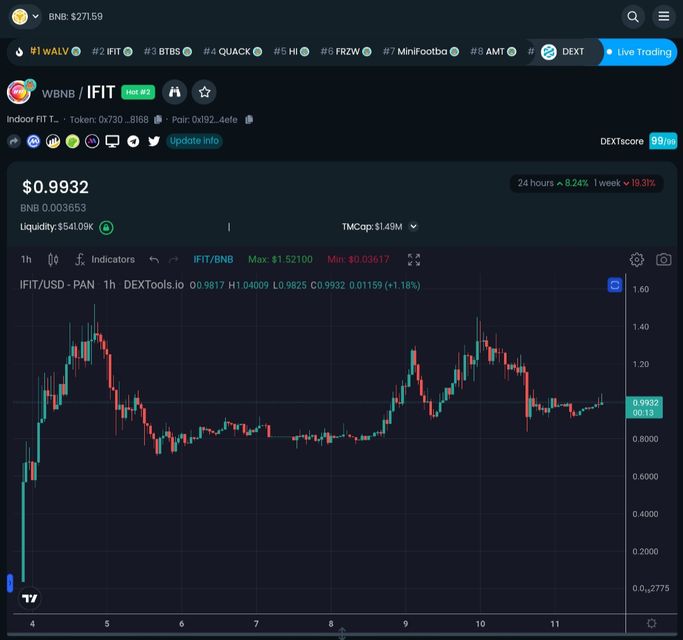Click the BNB: $271.59 price text
This screenshot has width=683, height=640.
click(x=76, y=17)
